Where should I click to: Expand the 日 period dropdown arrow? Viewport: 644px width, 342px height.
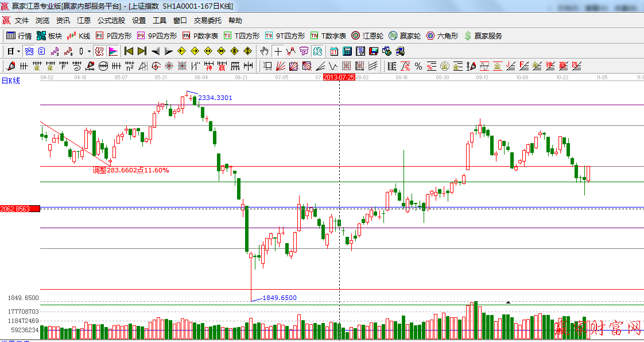coord(18,51)
